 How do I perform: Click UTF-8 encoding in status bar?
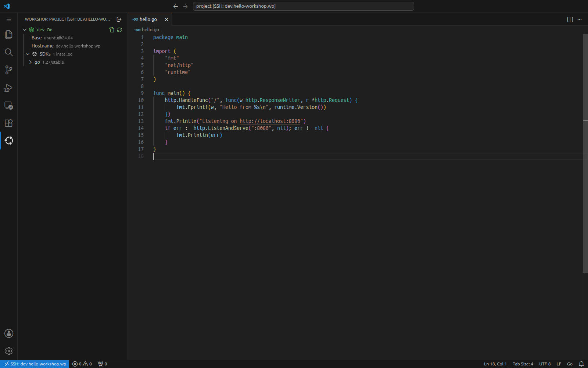[545, 364]
